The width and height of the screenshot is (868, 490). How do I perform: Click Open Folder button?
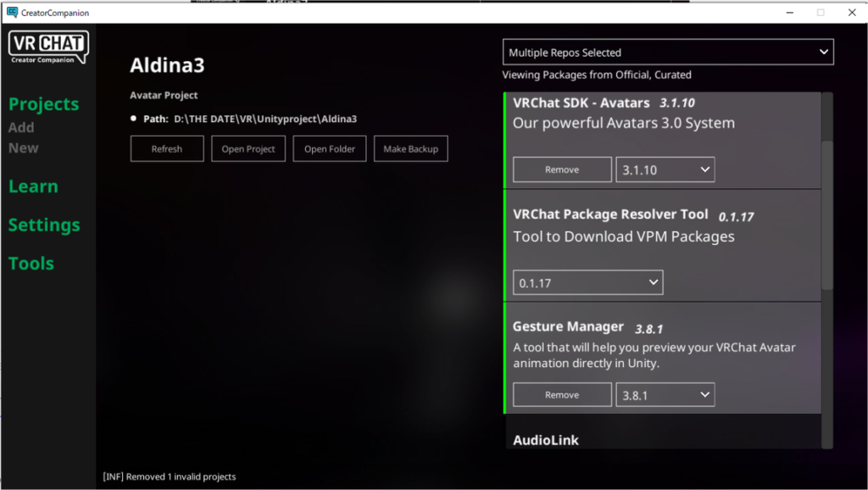tap(330, 149)
